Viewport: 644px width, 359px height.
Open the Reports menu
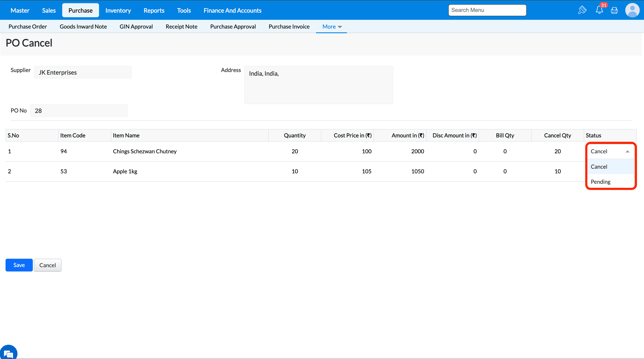pyautogui.click(x=154, y=10)
